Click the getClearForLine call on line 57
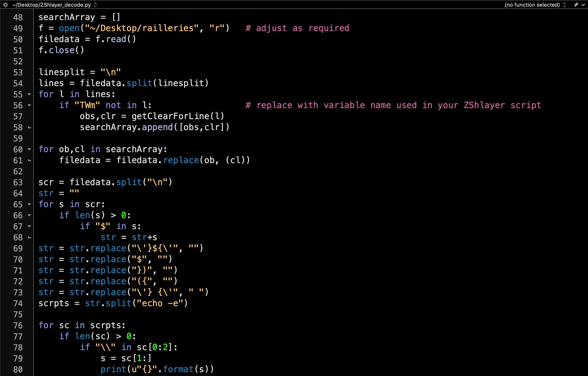The width and height of the screenshot is (588, 376). click(170, 116)
